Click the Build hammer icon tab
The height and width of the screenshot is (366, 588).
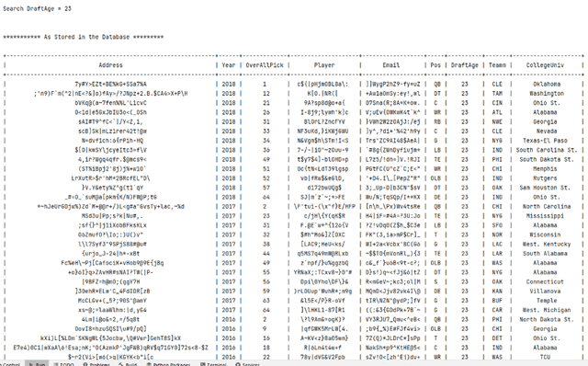128,364
